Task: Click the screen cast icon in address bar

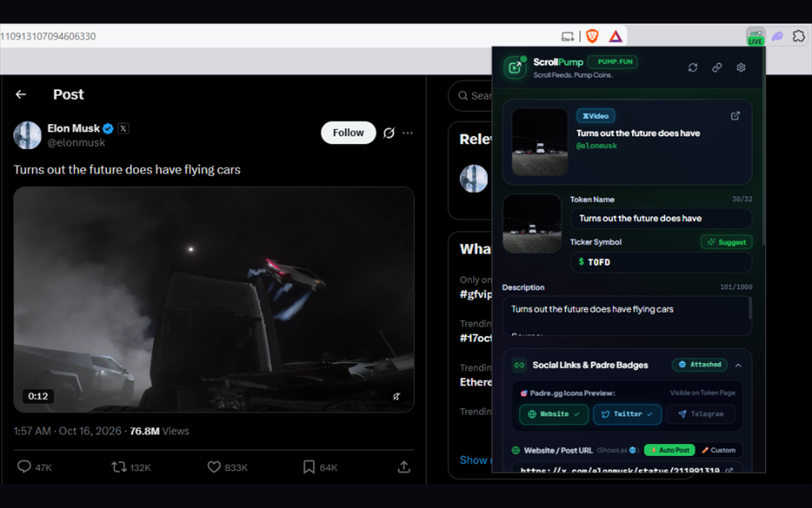Action: click(568, 36)
